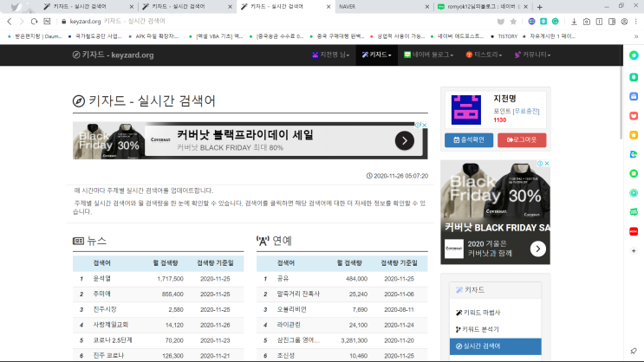Open the screen capture camera tool
Screen dimensions: 644x362
tap(587, 22)
